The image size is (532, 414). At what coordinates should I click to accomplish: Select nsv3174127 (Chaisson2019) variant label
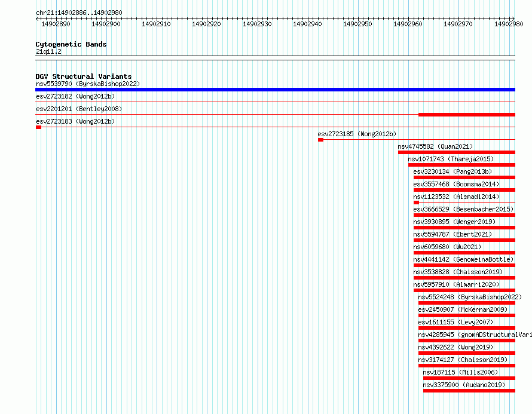coord(463,360)
